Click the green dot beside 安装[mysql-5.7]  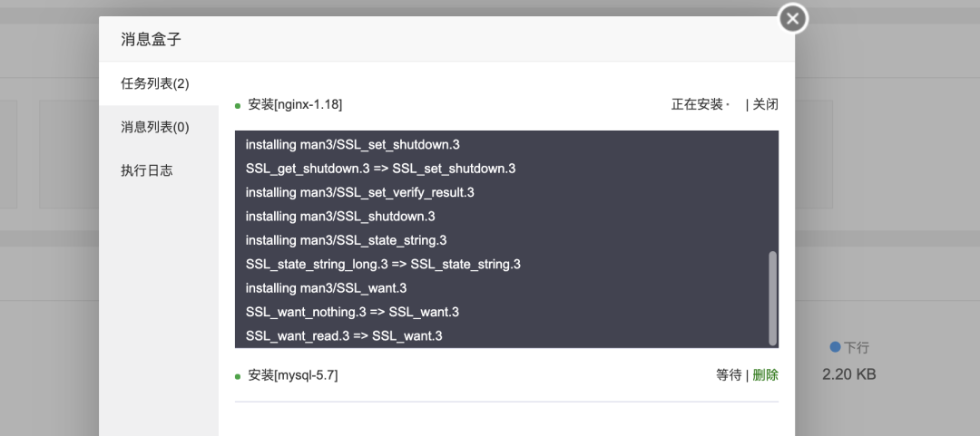(238, 377)
